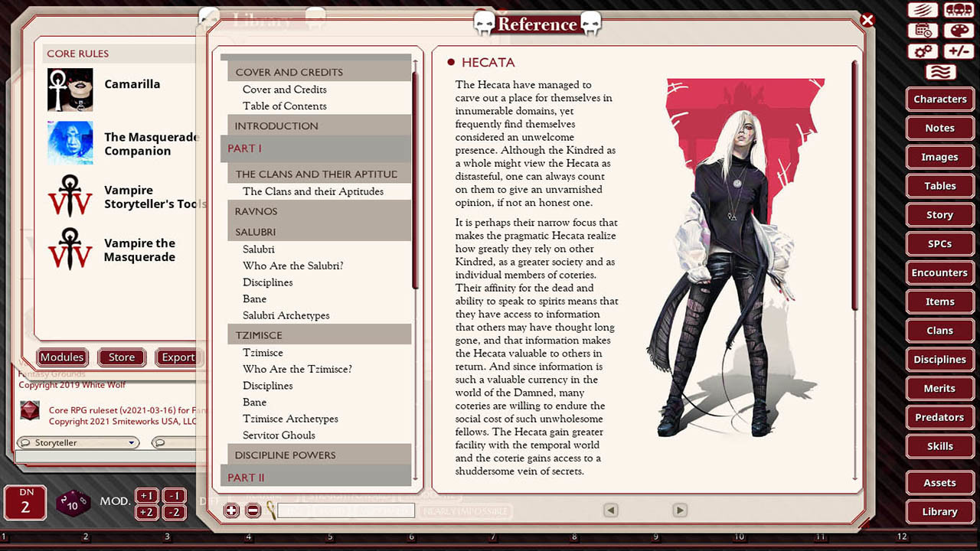Click the Store button
Image resolution: width=980 pixels, height=551 pixels.
(122, 357)
